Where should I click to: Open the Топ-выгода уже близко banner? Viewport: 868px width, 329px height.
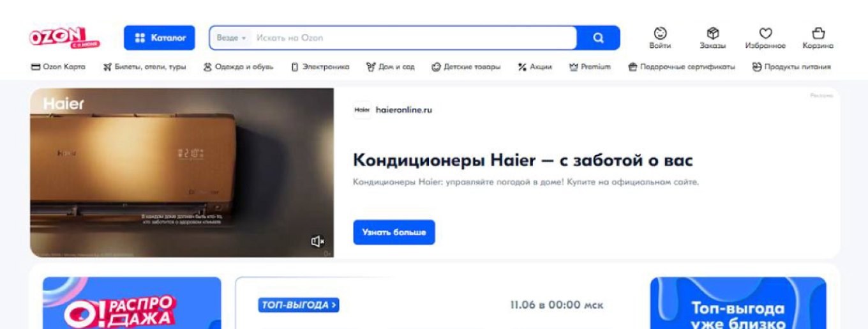pyautogui.click(x=738, y=303)
